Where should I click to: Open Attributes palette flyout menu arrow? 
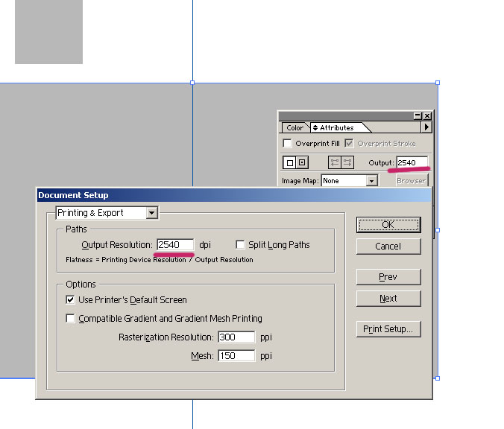click(426, 127)
